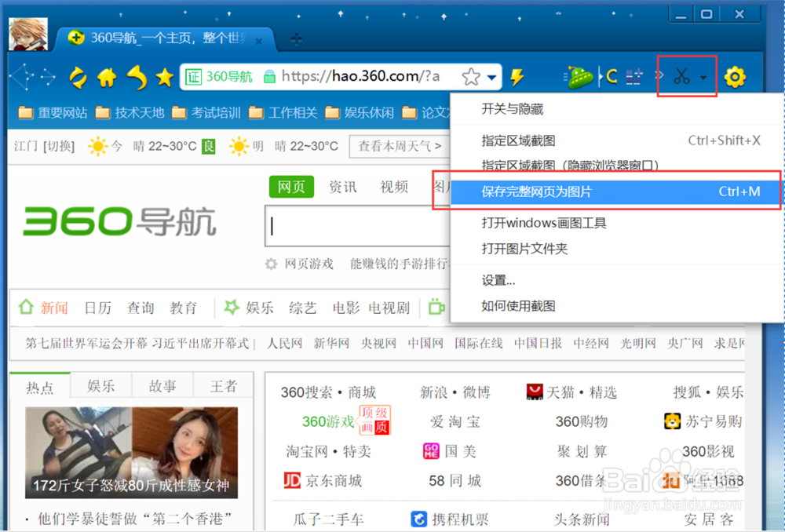This screenshot has width=785, height=532.
Task: Open the 苏宁易购 site link
Action: coord(703,421)
